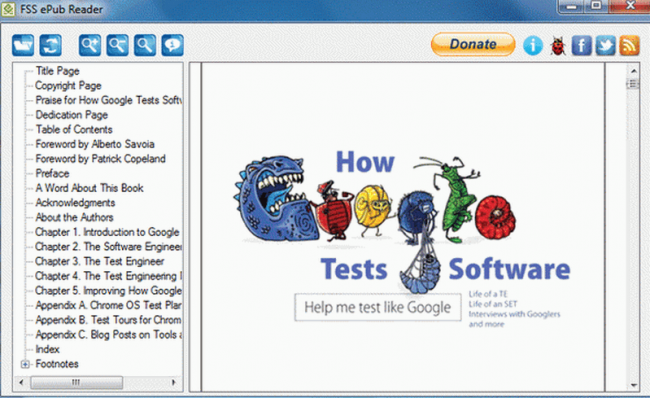Click the speech bubble feedback icon
Image resolution: width=650 pixels, height=398 pixels.
tap(173, 45)
